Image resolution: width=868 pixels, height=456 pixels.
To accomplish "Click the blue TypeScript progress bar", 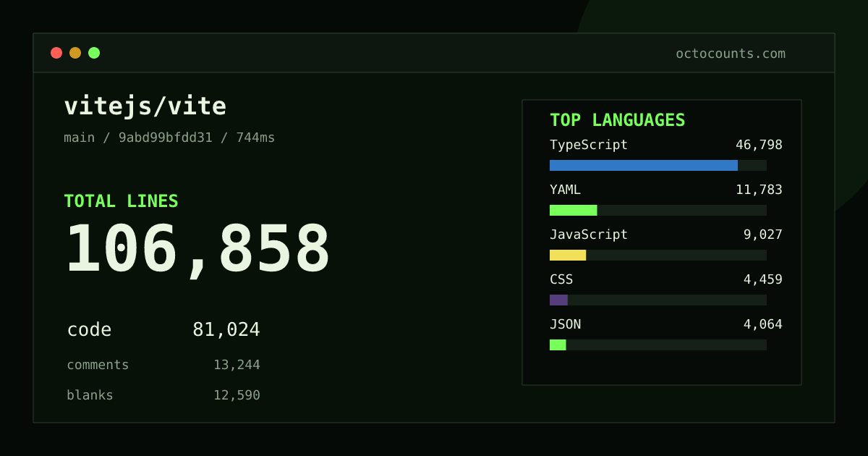I will [x=644, y=165].
